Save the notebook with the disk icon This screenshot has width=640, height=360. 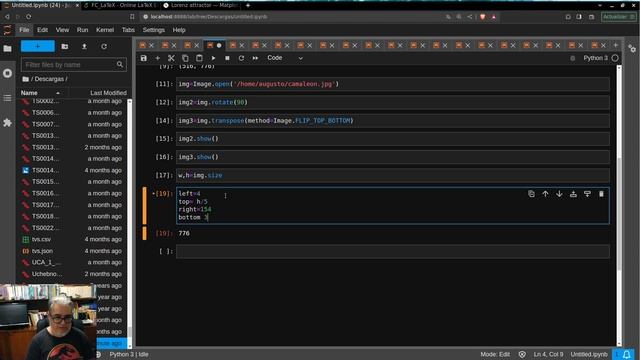coord(144,58)
